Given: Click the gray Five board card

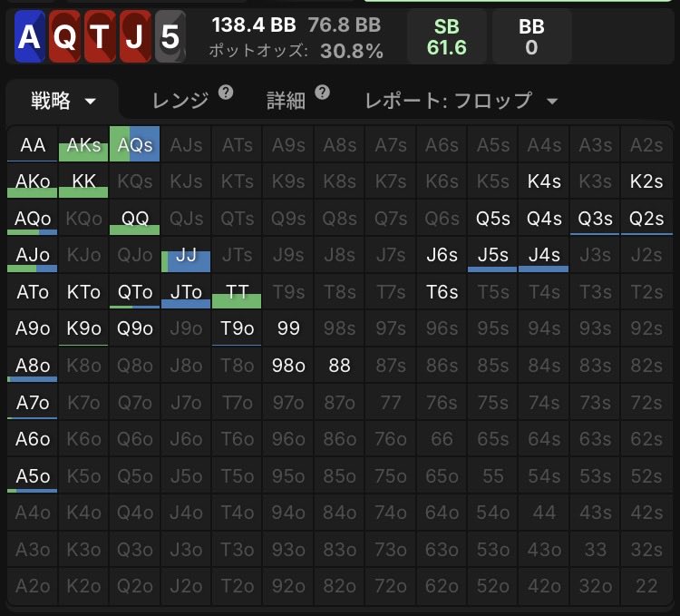Looking at the screenshot, I should [x=170, y=36].
